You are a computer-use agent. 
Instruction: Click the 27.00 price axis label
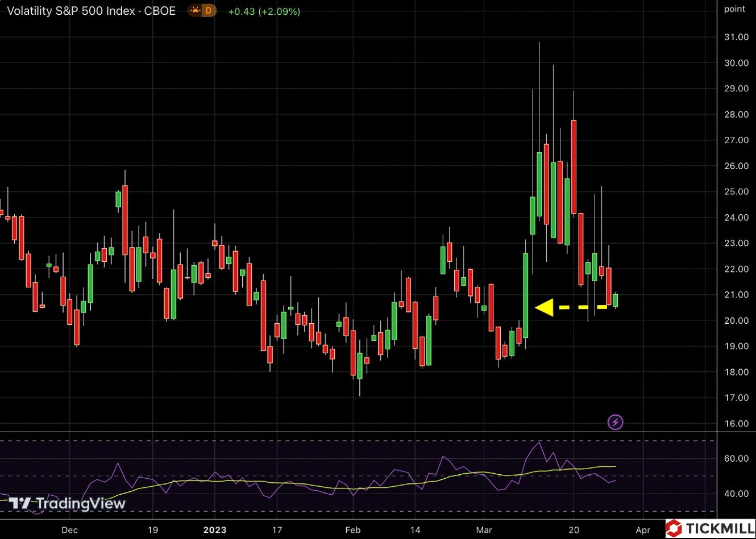736,140
